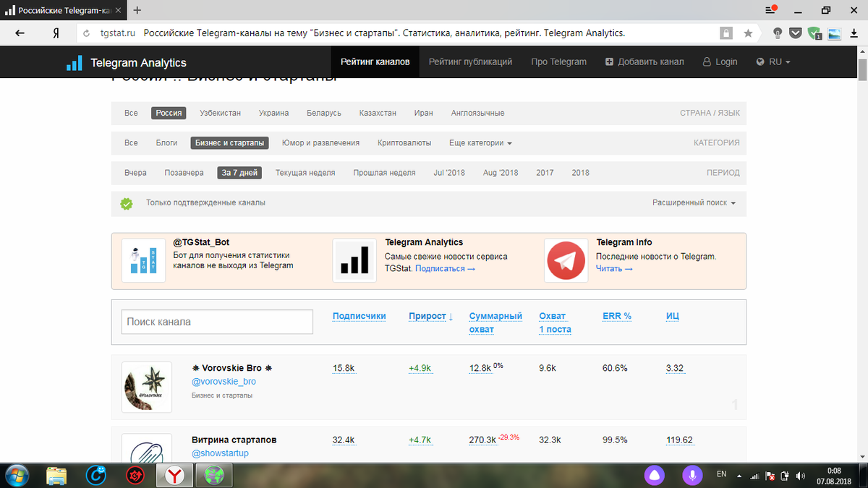Click the blue circular arrow taskbar icon
The height and width of the screenshot is (488, 868).
[x=96, y=475]
